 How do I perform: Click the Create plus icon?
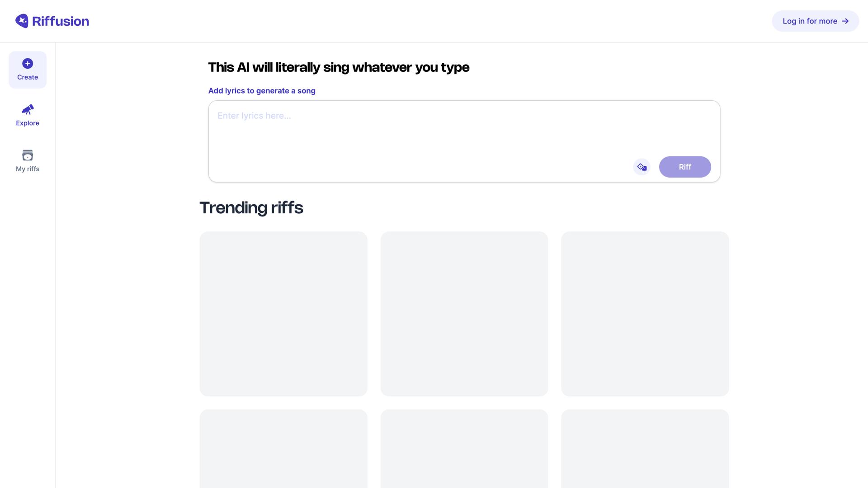click(28, 64)
